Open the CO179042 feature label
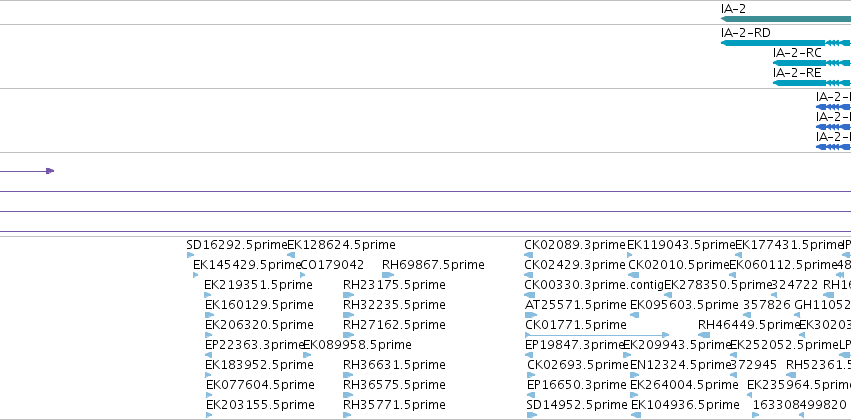The width and height of the screenshot is (851, 420). (x=332, y=265)
